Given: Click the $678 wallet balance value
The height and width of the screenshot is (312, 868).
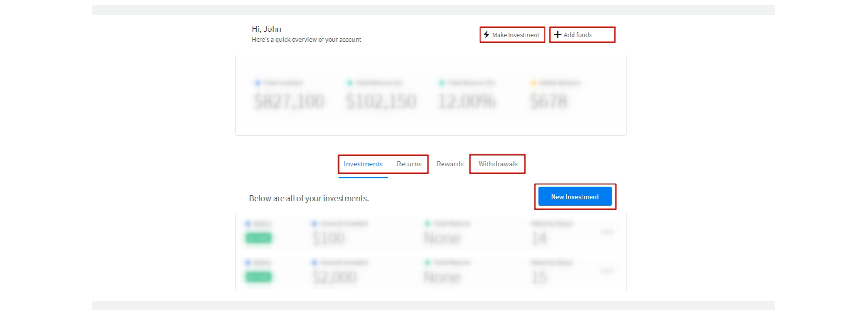Looking at the screenshot, I should (x=548, y=101).
